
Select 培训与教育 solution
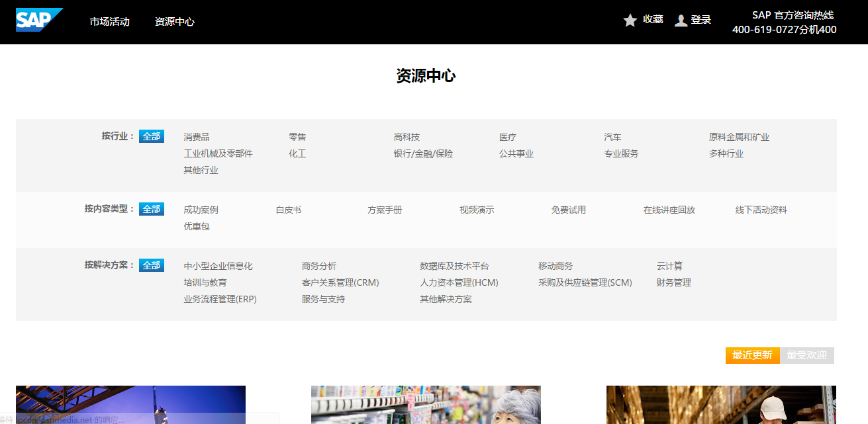click(205, 283)
